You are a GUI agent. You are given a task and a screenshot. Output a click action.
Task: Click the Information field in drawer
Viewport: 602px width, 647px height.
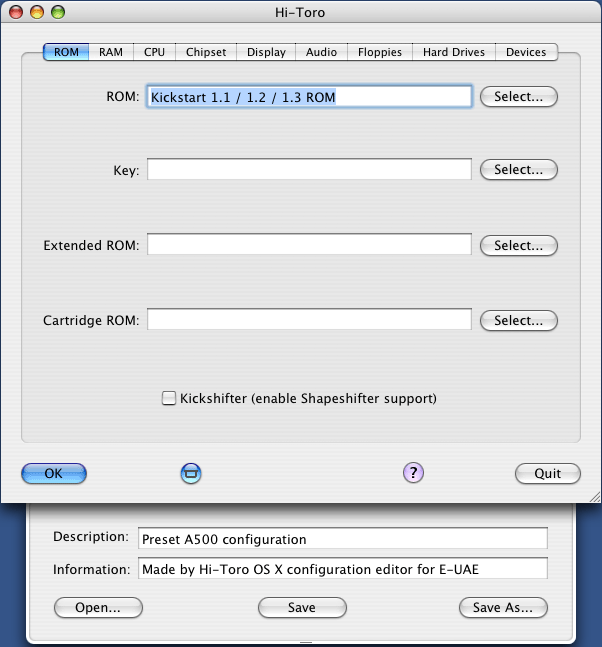point(342,568)
